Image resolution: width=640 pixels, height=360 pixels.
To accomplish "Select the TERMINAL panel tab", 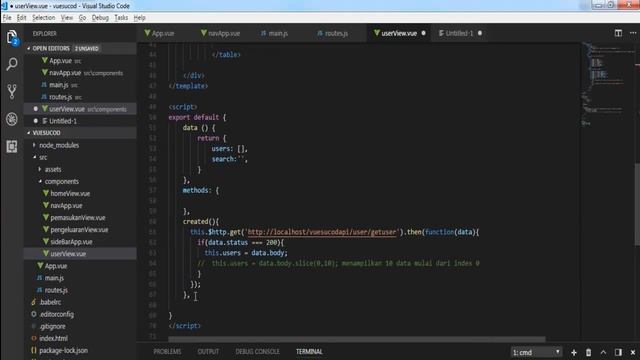I will [x=309, y=351].
